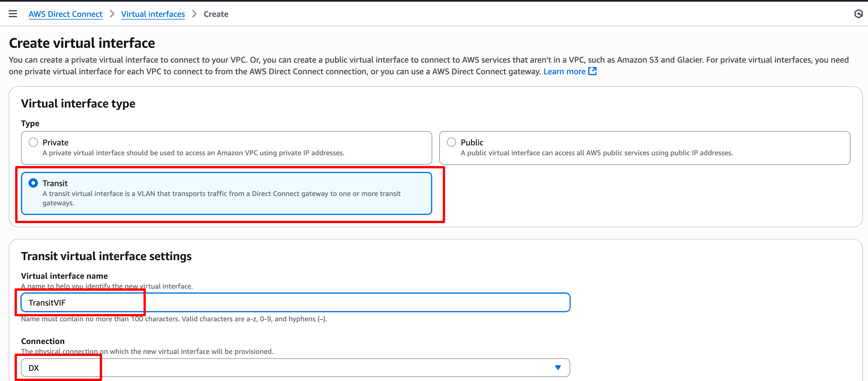Click the chevron after Virtual interfaces breadcrumb
The height and width of the screenshot is (381, 868).
click(194, 14)
